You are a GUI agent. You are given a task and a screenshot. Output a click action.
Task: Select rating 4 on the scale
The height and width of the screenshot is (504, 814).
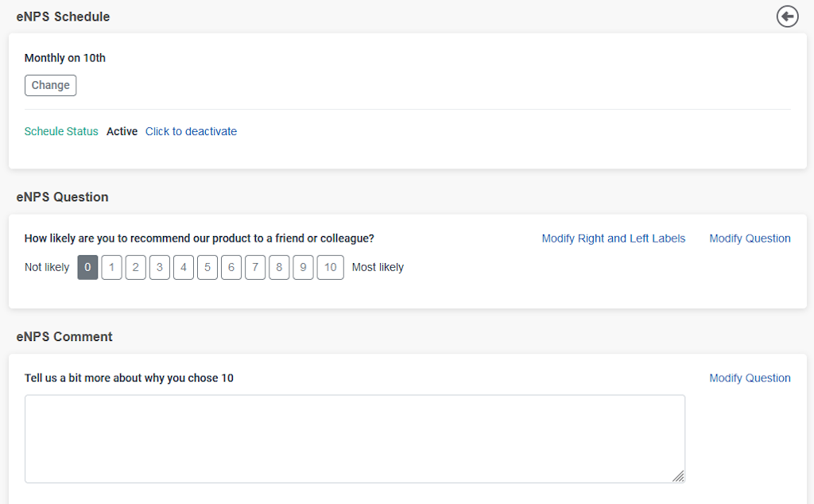coord(183,268)
